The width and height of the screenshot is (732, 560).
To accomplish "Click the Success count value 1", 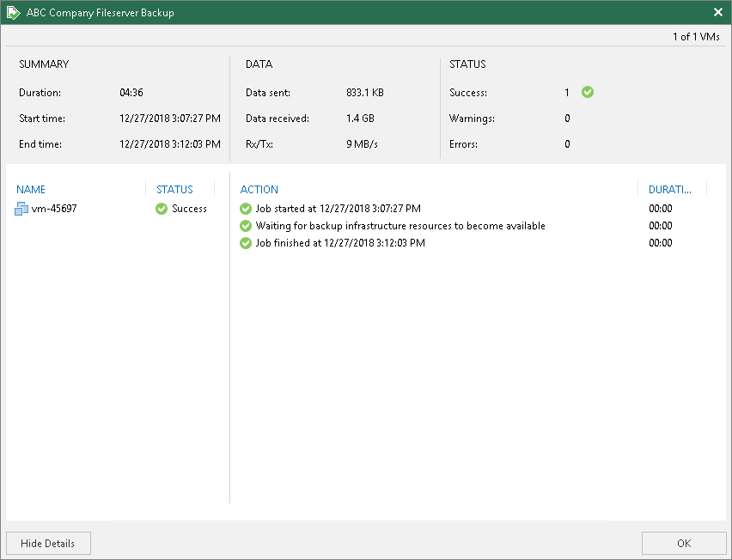I will (567, 93).
